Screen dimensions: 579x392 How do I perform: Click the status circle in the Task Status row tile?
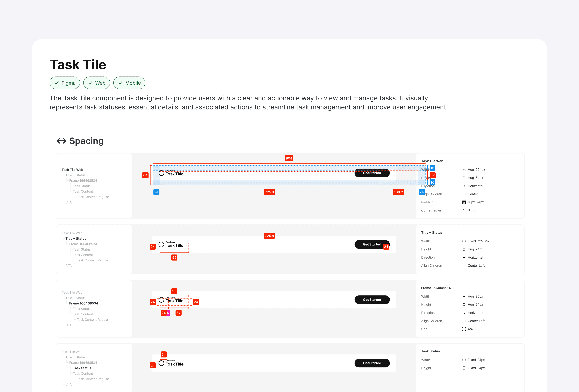(161, 363)
